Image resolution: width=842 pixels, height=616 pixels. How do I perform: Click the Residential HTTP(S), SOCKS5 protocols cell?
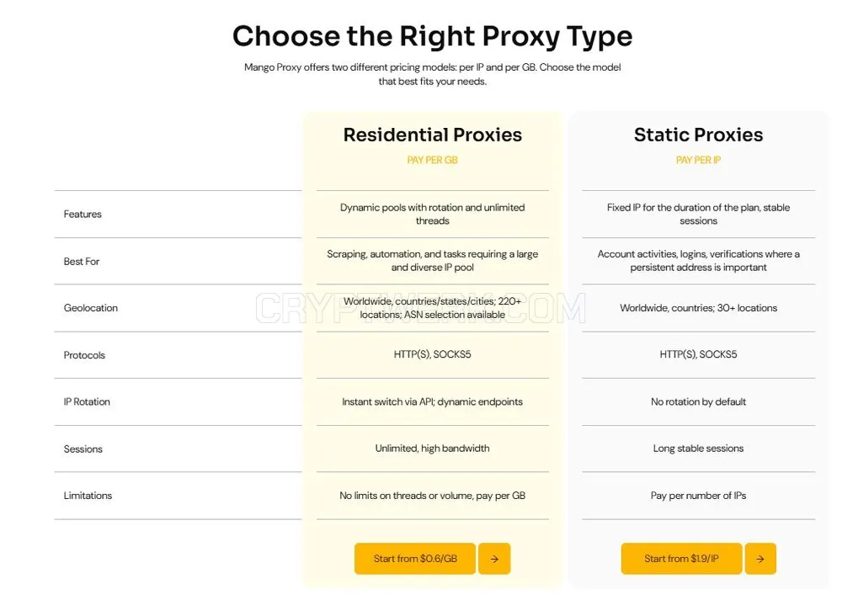point(432,354)
